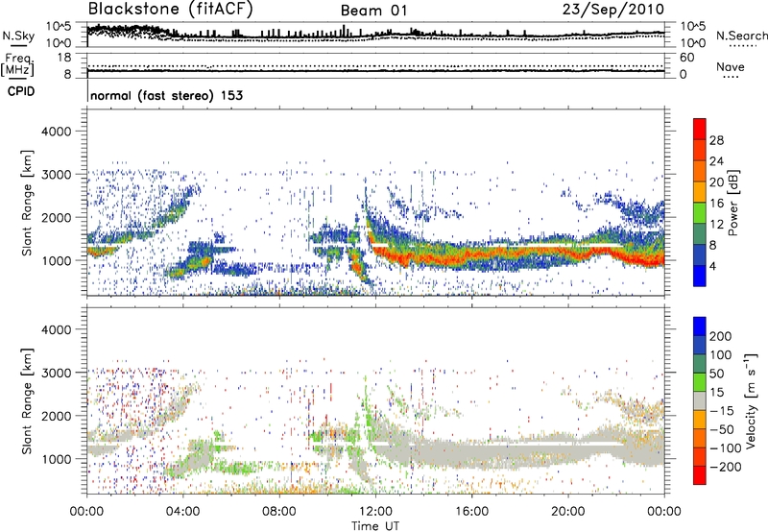Click the 3000 tick in velocity panel
This screenshot has height=532, width=768.
pos(56,373)
